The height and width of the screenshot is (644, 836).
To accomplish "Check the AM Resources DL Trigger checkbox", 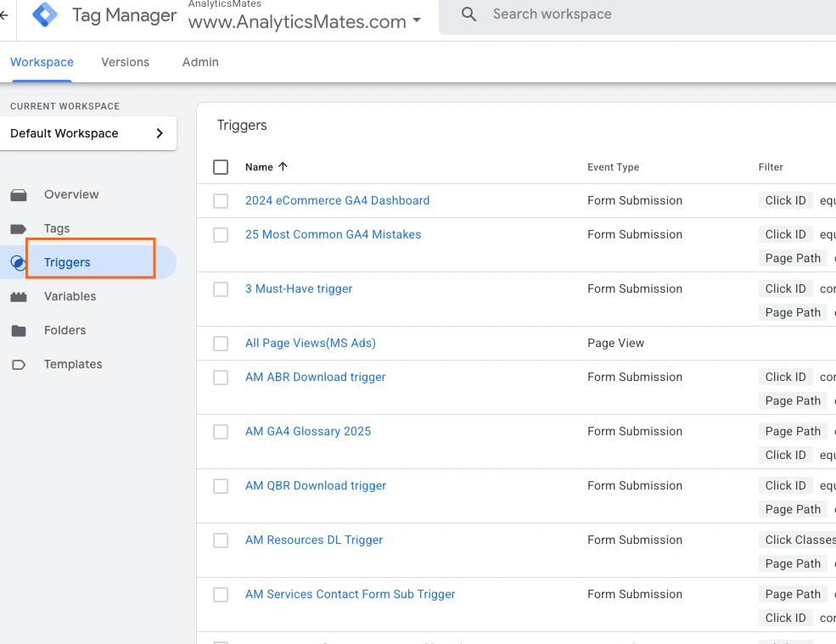I will tap(221, 540).
